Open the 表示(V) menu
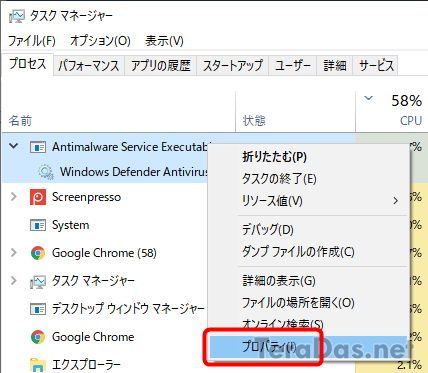Image resolution: width=428 pixels, height=373 pixels. 164,41
